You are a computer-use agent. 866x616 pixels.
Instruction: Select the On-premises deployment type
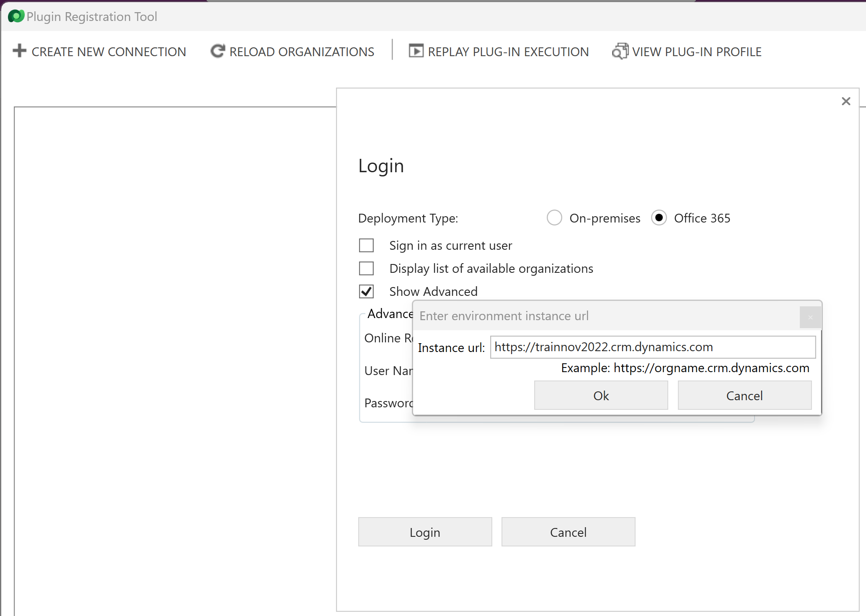pos(554,218)
